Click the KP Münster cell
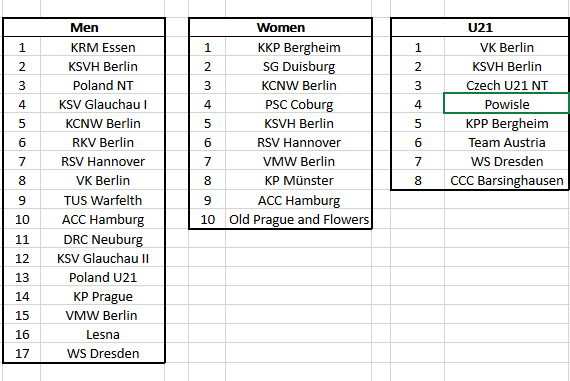The image size is (570, 381). click(298, 180)
